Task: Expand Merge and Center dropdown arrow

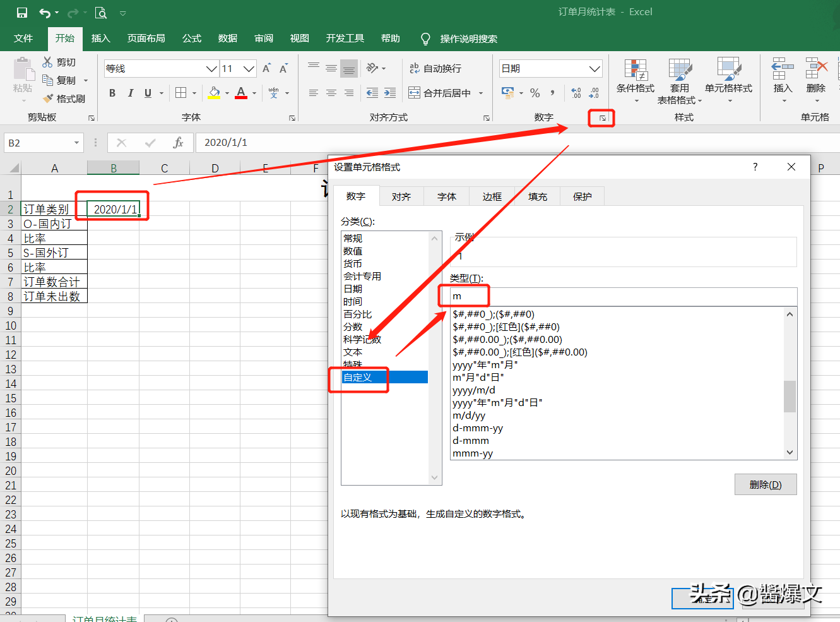Action: tap(481, 93)
